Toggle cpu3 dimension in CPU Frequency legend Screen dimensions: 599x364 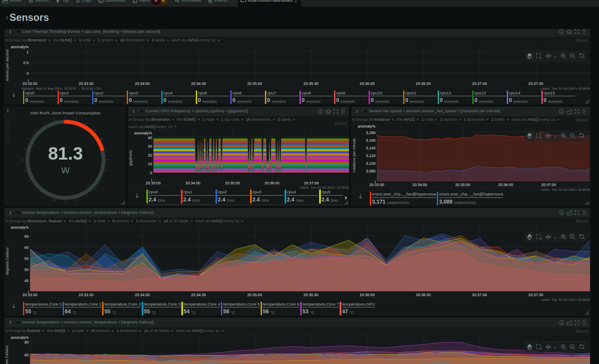pyautogui.click(x=267, y=196)
